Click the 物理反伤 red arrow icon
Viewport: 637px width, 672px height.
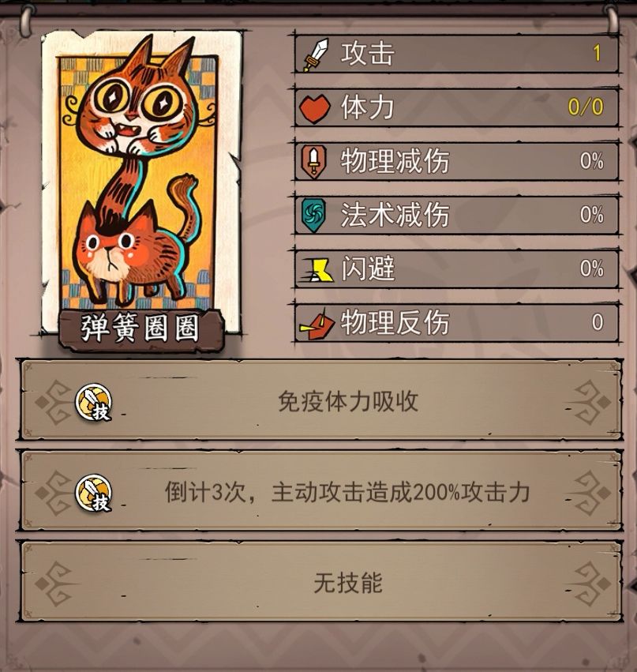pos(317,324)
